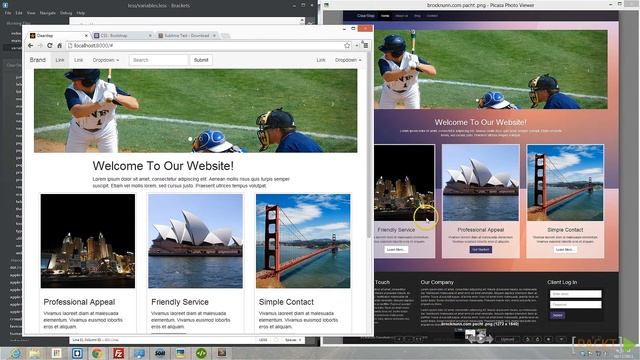This screenshot has height=360, width=640.
Task: Click the carousel indicator dot on baseball image
Action: click(x=190, y=139)
